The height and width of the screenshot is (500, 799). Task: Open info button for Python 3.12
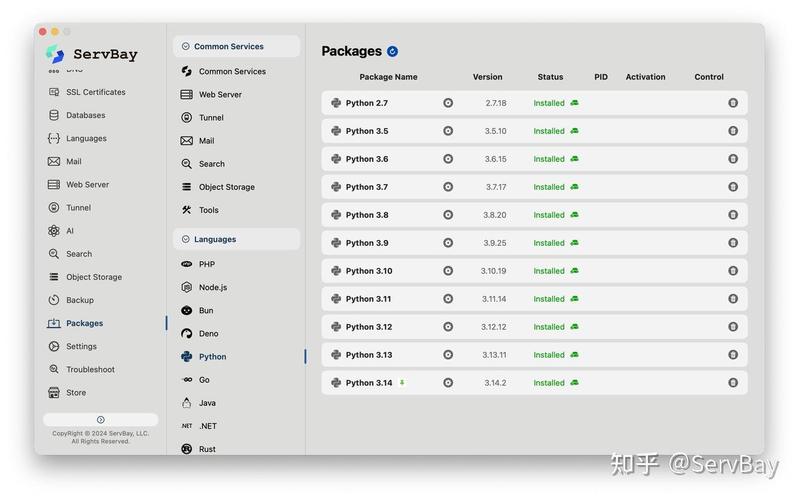pos(448,327)
